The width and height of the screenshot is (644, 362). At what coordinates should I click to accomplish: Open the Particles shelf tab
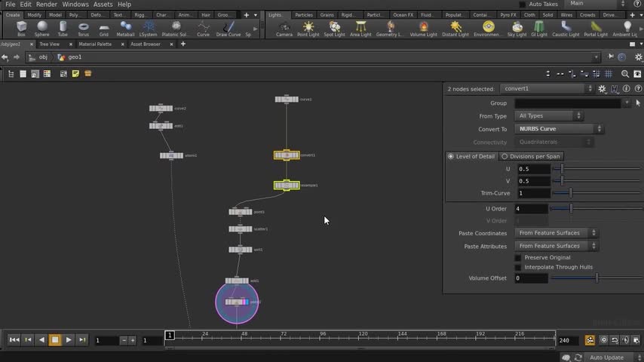coord(303,15)
